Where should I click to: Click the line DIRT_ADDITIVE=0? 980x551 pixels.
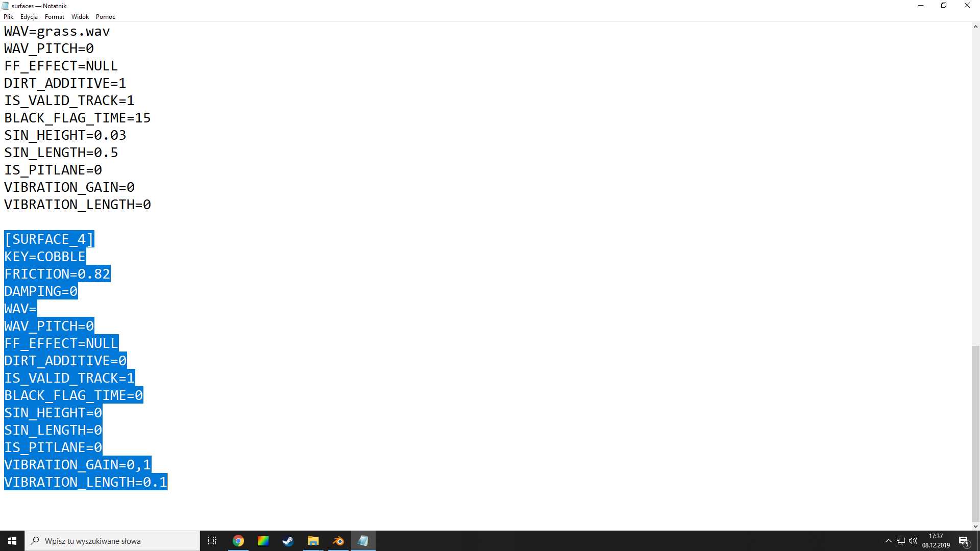(65, 361)
